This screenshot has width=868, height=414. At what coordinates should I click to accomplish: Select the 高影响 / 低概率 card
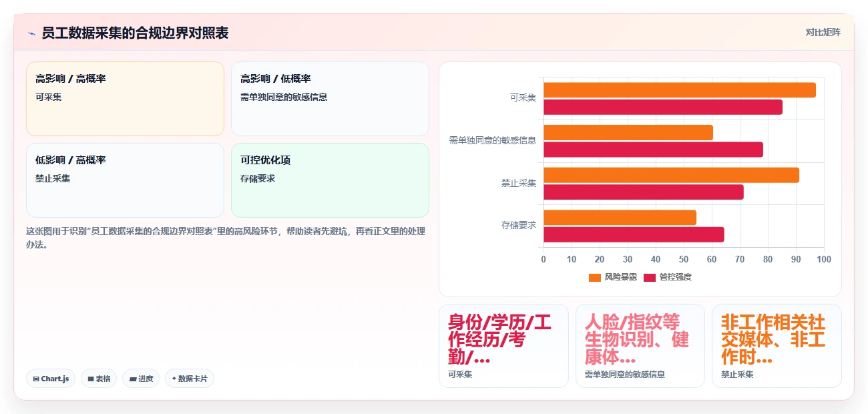click(330, 99)
